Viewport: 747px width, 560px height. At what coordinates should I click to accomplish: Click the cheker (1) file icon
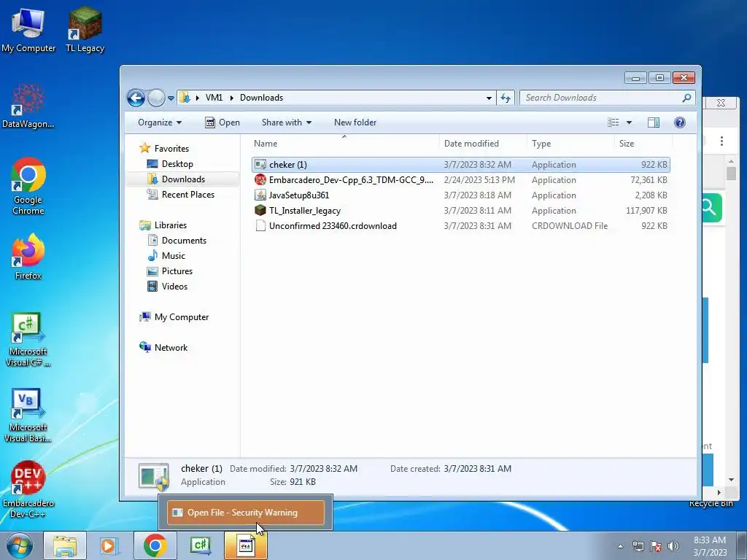(260, 165)
